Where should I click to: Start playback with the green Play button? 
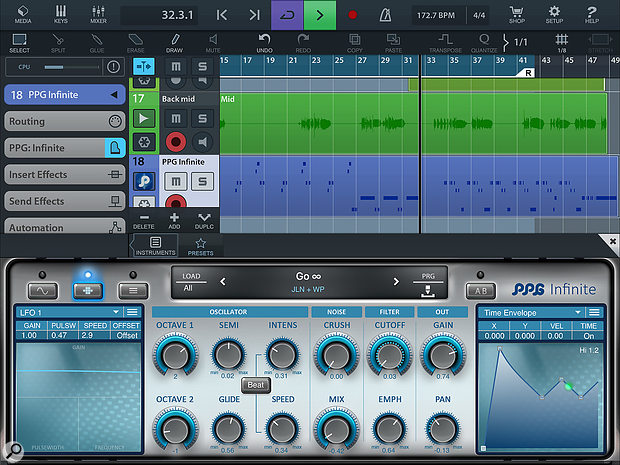click(x=319, y=15)
